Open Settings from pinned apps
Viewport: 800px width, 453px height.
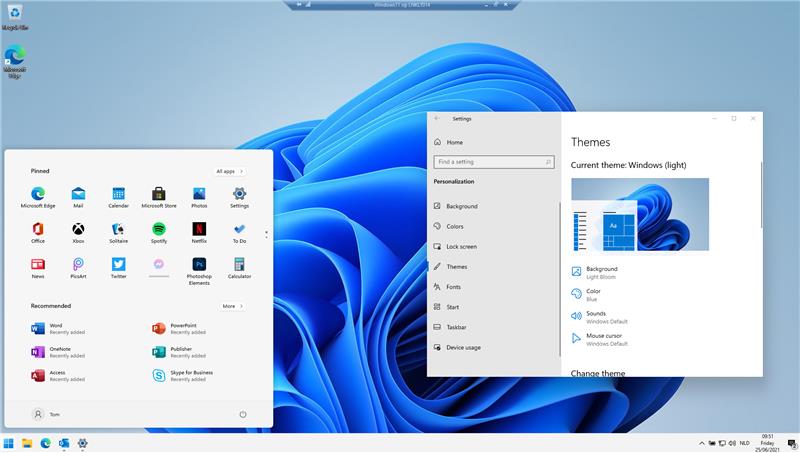pos(239,197)
